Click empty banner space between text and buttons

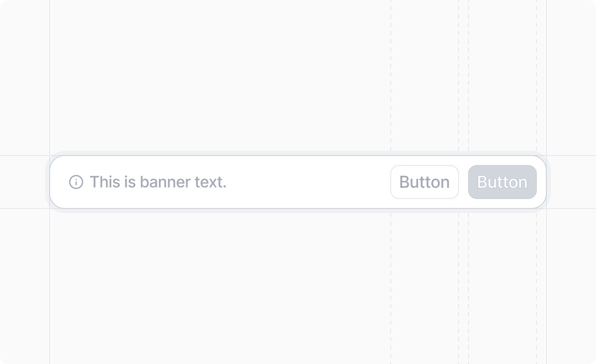click(x=308, y=182)
